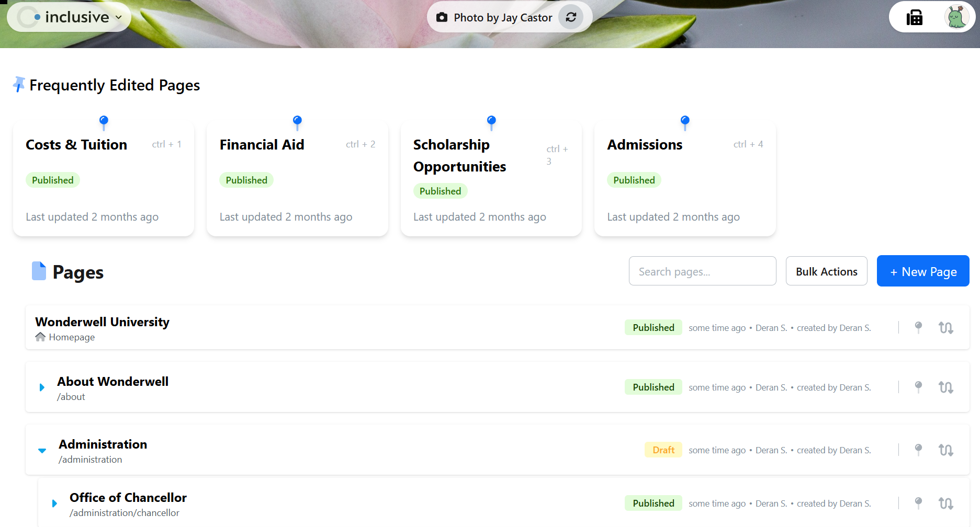The height and width of the screenshot is (527, 980).
Task: Unpin the Financial Aid card
Action: [297, 121]
